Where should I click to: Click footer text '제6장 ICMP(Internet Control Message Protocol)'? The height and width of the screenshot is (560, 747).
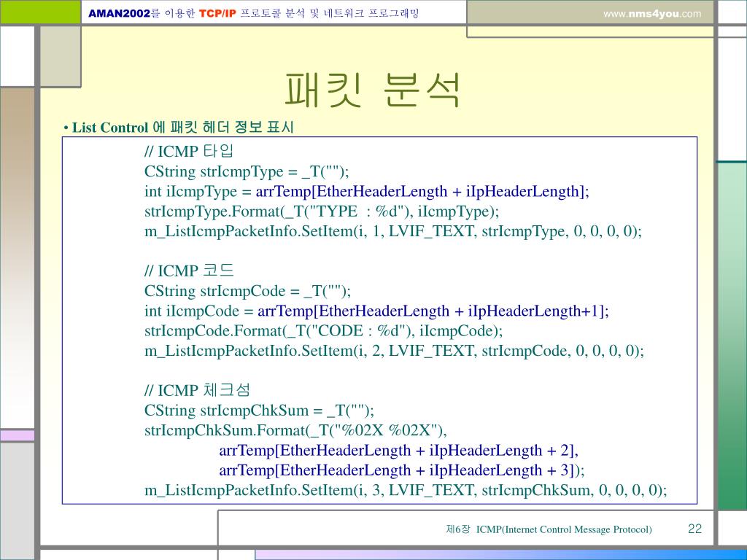point(549,529)
